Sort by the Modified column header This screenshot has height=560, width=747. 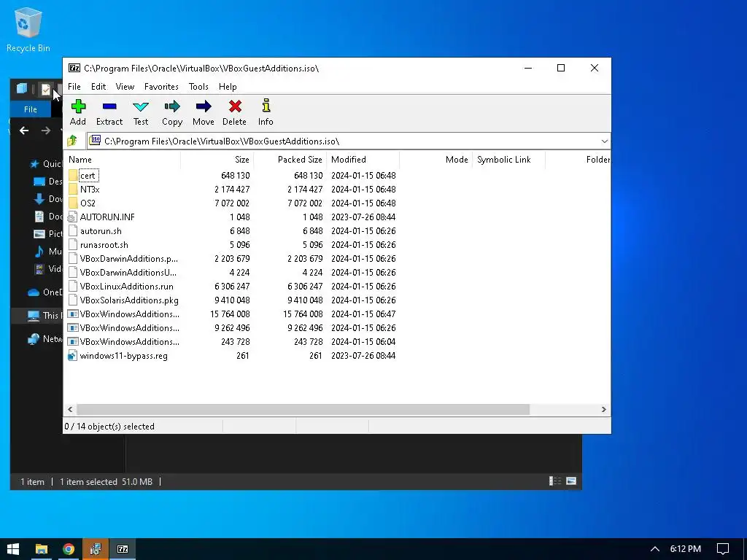(x=363, y=160)
